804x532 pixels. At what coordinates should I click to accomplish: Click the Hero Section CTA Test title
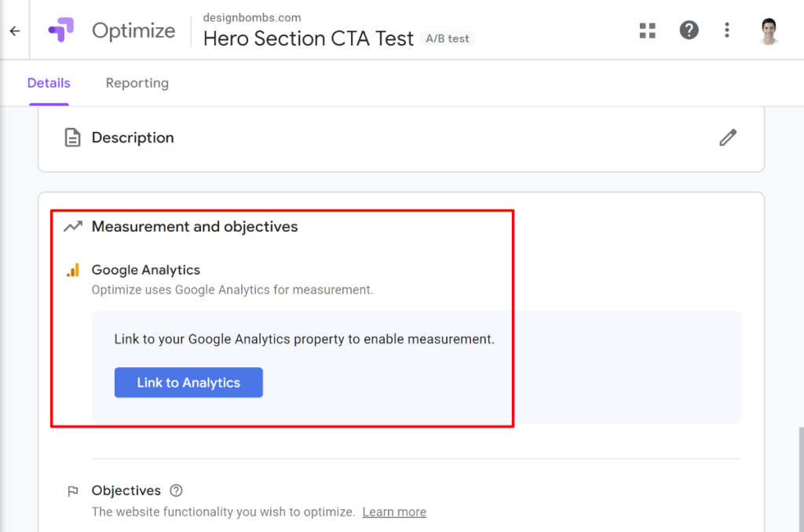coord(308,39)
